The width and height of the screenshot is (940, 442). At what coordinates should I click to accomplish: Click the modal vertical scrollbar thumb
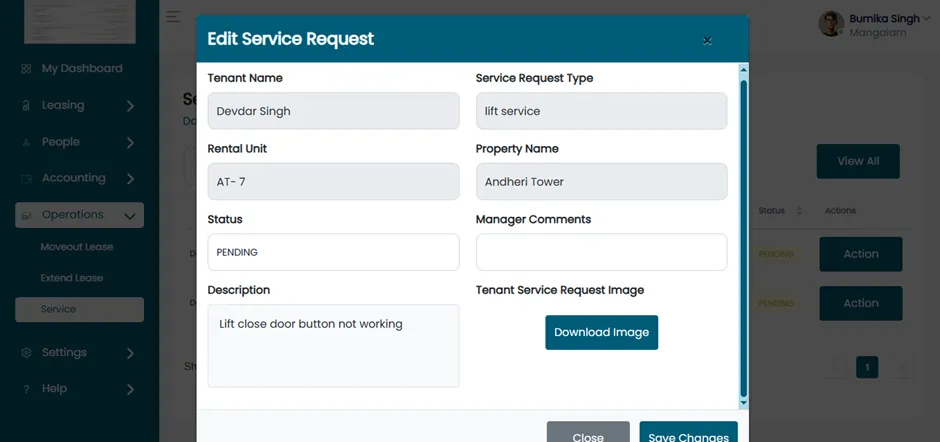point(743,239)
